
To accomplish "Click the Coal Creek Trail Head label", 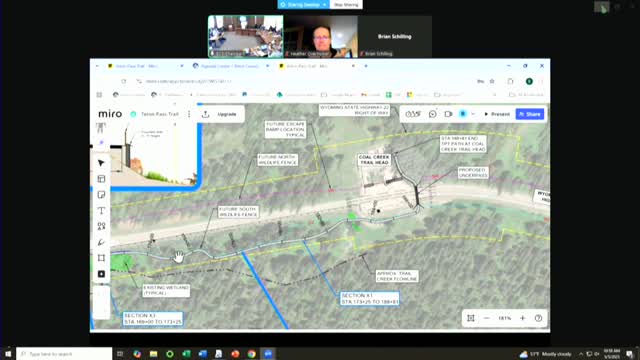I will [374, 160].
